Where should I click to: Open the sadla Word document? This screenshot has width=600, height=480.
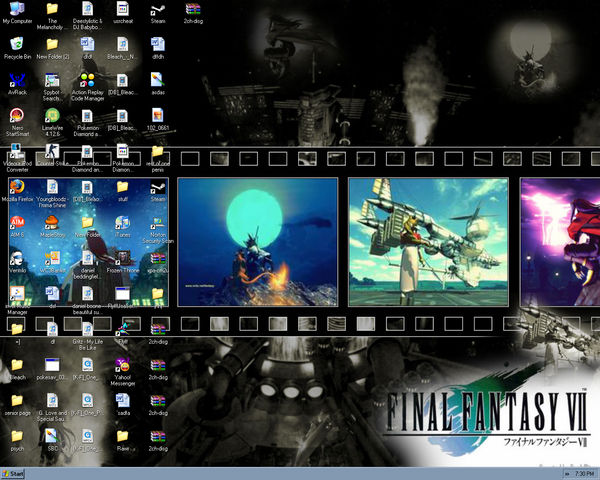(122, 404)
